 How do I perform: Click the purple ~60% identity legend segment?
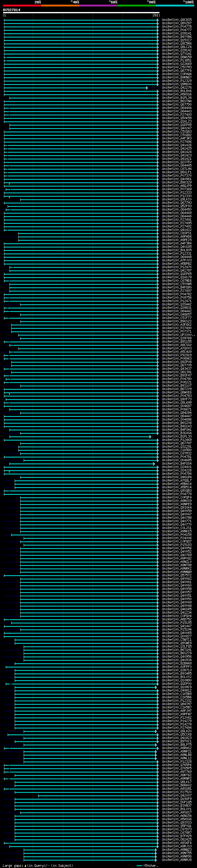(98, 6)
